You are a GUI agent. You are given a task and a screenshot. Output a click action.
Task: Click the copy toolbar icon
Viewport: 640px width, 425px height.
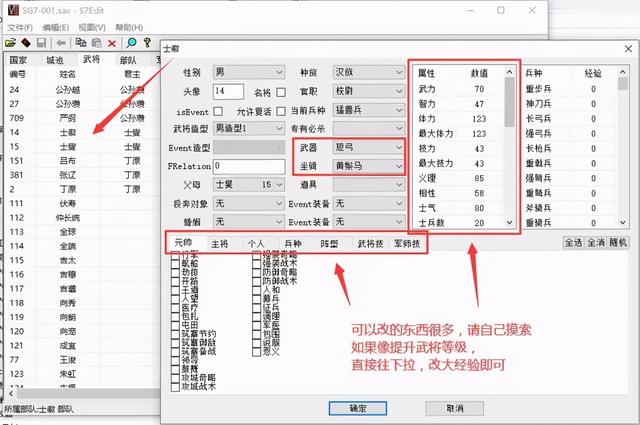pos(80,43)
